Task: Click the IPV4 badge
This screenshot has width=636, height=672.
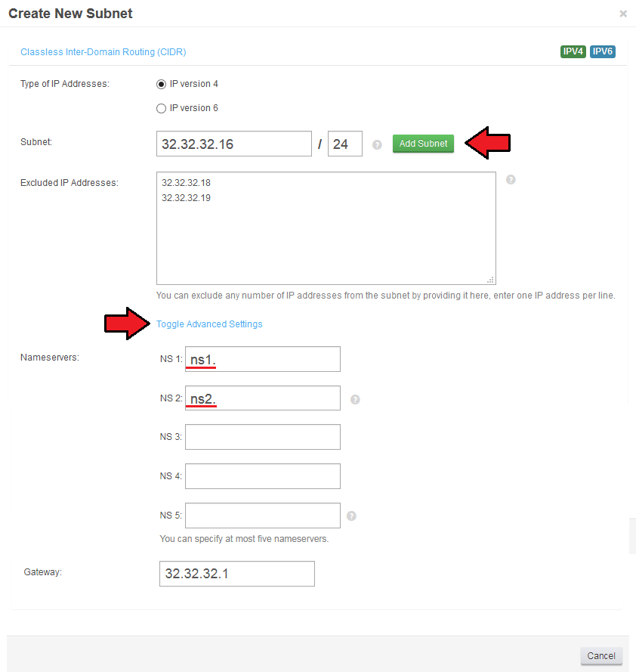Action: click(x=573, y=51)
